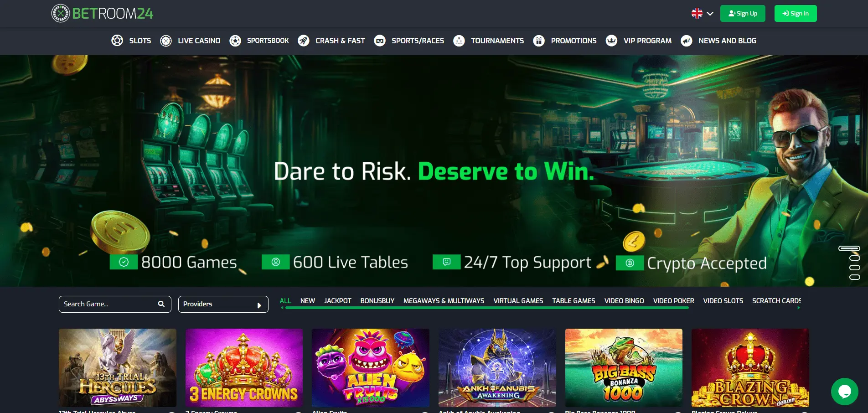Click the search magnifier icon
This screenshot has width=868, height=413.
161,304
